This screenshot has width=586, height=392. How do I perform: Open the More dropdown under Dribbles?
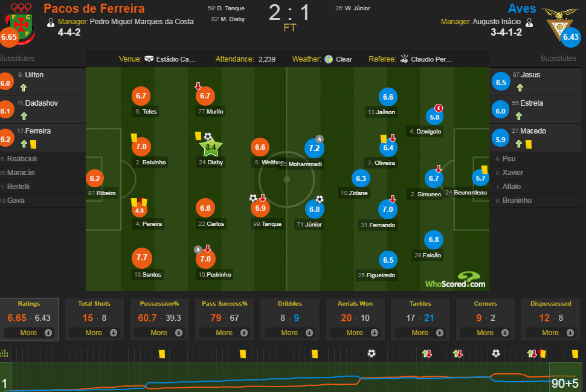click(x=289, y=332)
